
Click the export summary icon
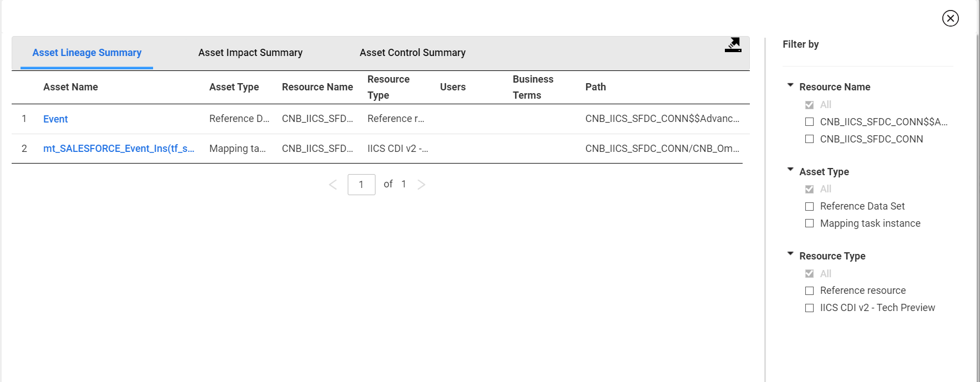click(x=733, y=45)
